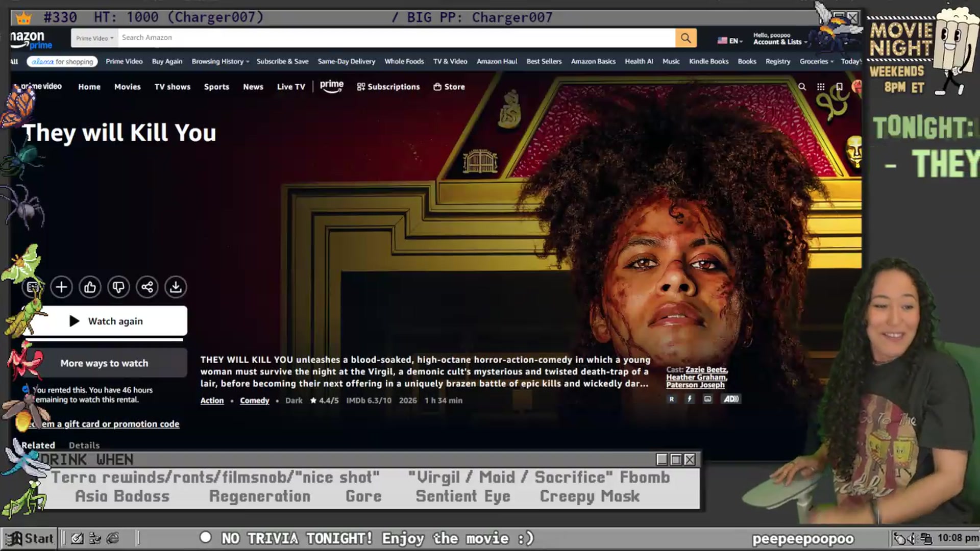Screen dimensions: 980x551
Task: Click the 4.4/5 star rating
Action: (325, 400)
